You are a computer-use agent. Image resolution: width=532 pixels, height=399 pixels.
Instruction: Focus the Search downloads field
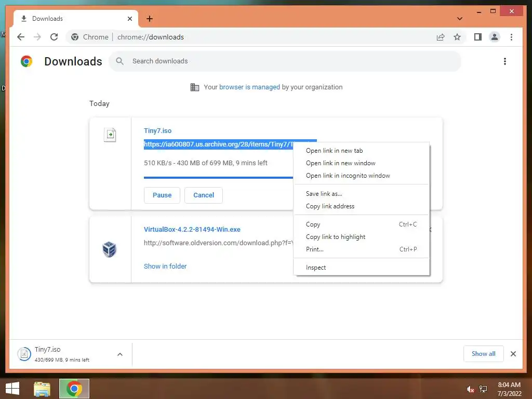[x=285, y=61]
